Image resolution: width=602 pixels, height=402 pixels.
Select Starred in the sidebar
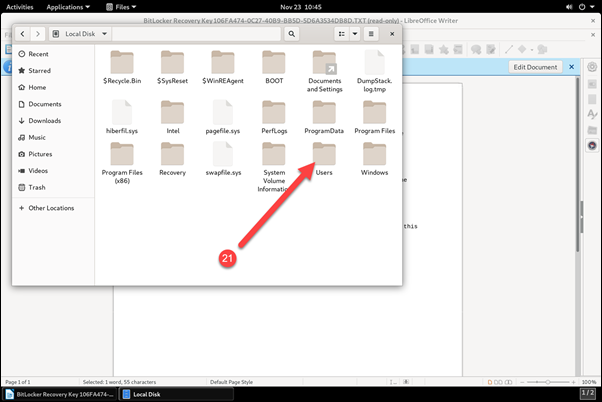click(53, 71)
